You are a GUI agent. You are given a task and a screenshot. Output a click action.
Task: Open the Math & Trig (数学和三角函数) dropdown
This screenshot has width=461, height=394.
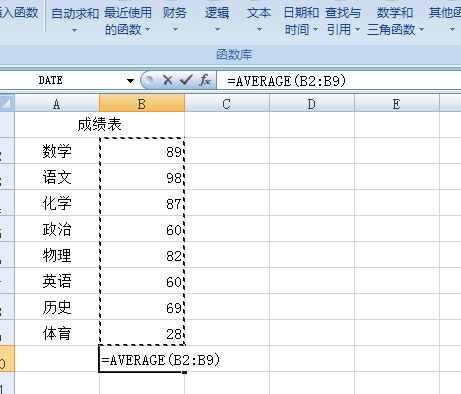395,21
